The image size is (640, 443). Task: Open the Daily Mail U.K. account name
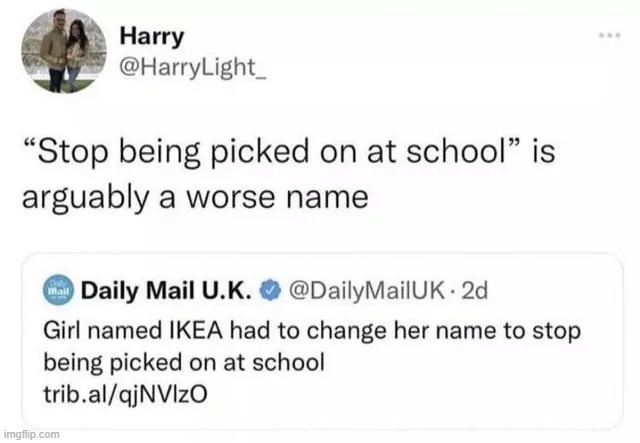click(x=166, y=291)
